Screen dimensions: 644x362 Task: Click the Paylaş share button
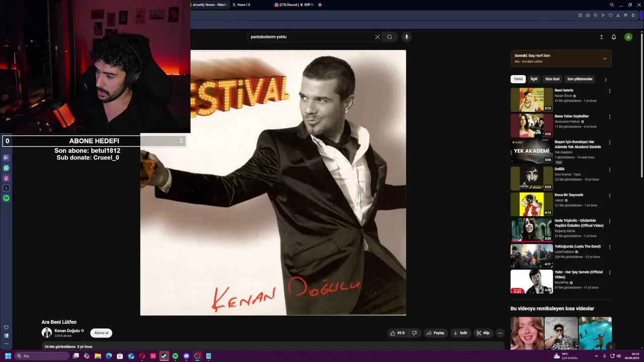(x=435, y=333)
